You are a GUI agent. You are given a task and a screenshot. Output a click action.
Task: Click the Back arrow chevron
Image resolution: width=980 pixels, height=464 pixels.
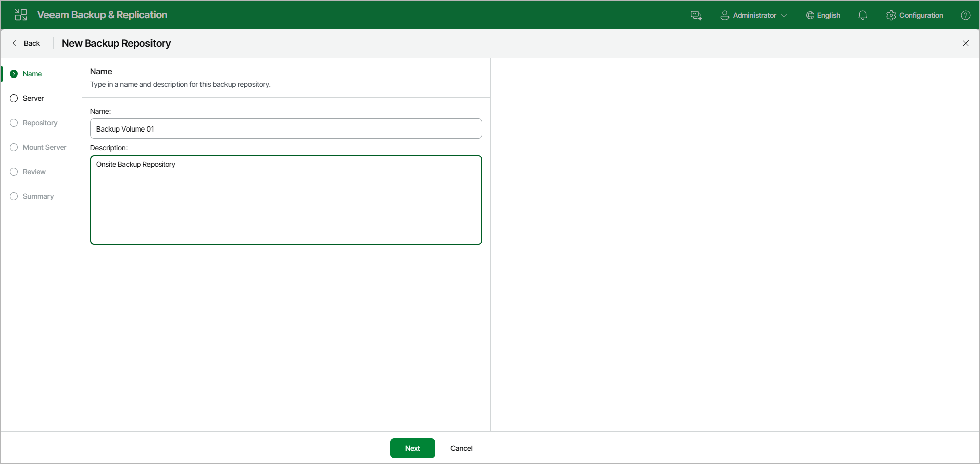coord(14,43)
